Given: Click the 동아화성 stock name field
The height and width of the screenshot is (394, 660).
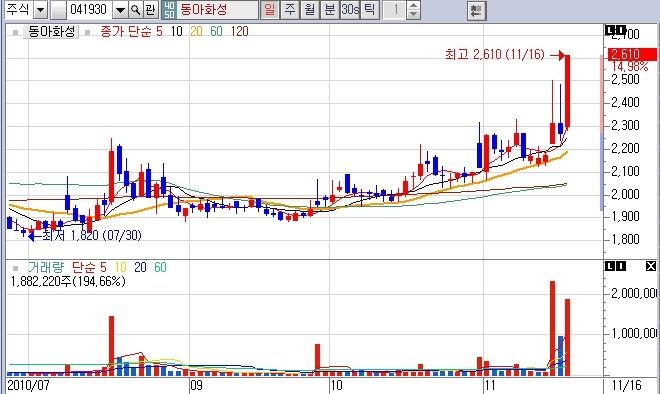Looking at the screenshot, I should pyautogui.click(x=217, y=10).
